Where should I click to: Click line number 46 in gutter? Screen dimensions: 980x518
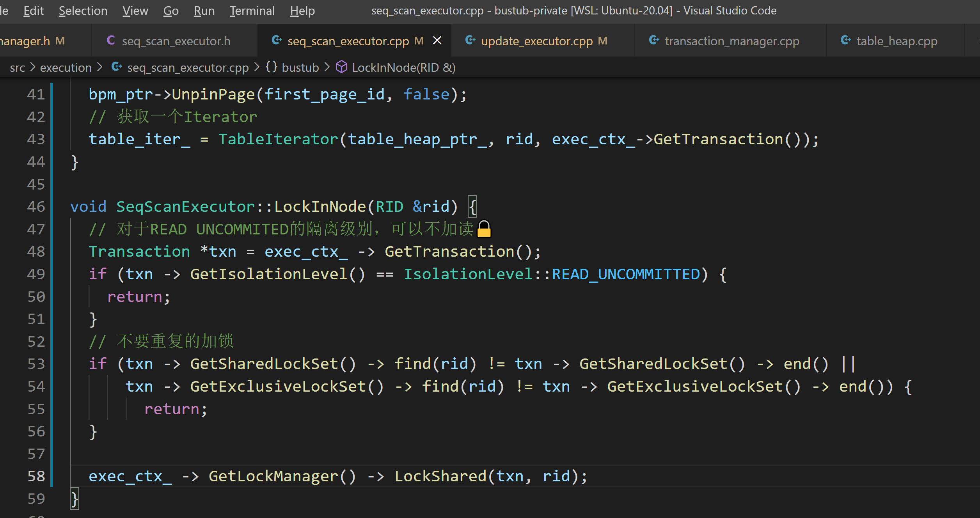[x=36, y=207]
